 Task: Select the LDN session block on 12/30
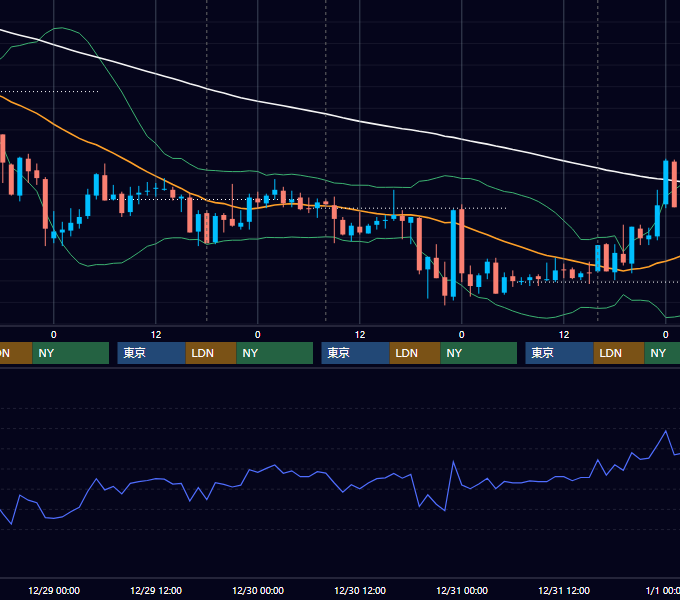coord(415,353)
